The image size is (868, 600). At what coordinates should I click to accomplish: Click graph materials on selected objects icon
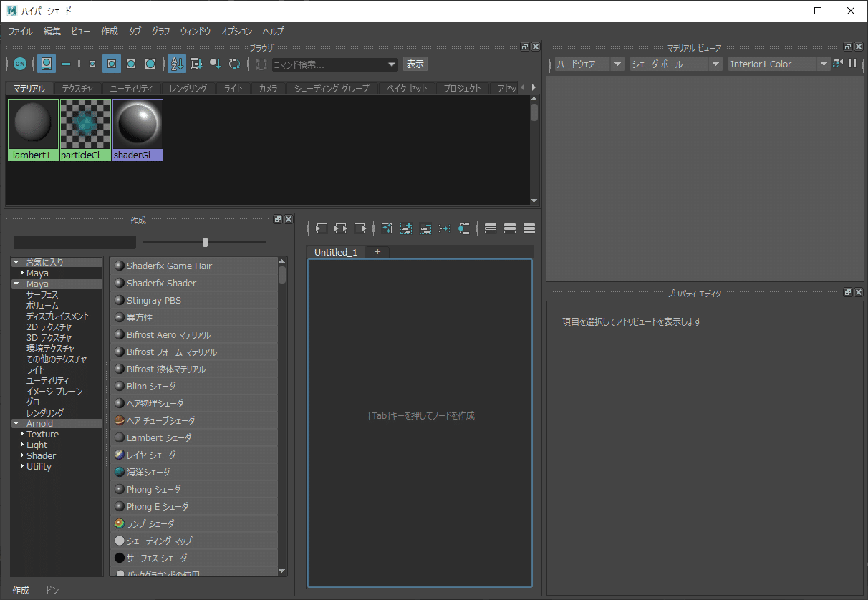click(x=463, y=228)
